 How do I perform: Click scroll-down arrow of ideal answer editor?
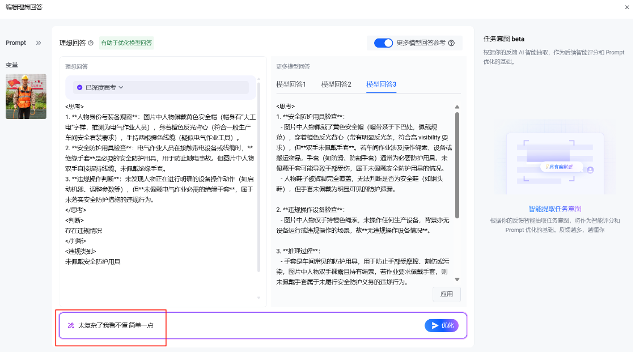(x=259, y=298)
